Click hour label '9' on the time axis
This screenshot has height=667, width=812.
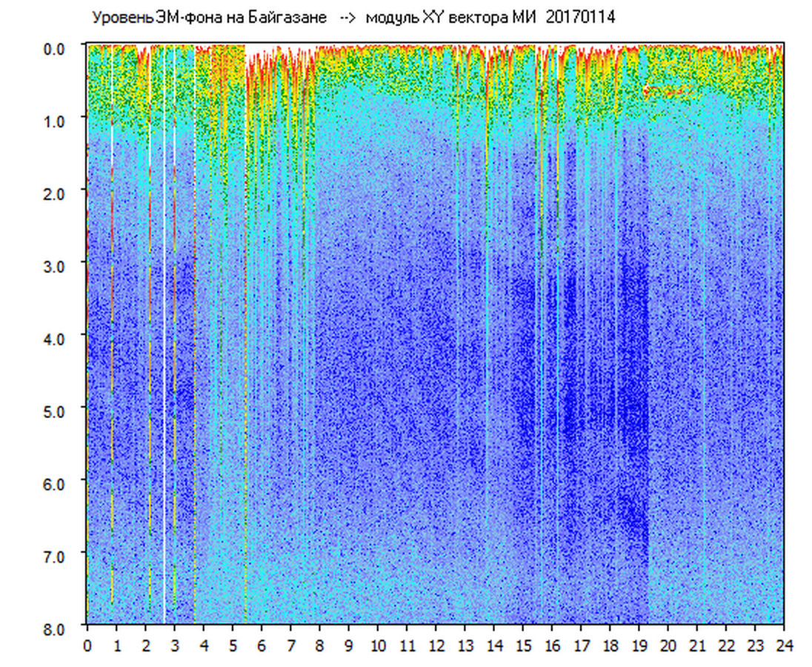(348, 645)
